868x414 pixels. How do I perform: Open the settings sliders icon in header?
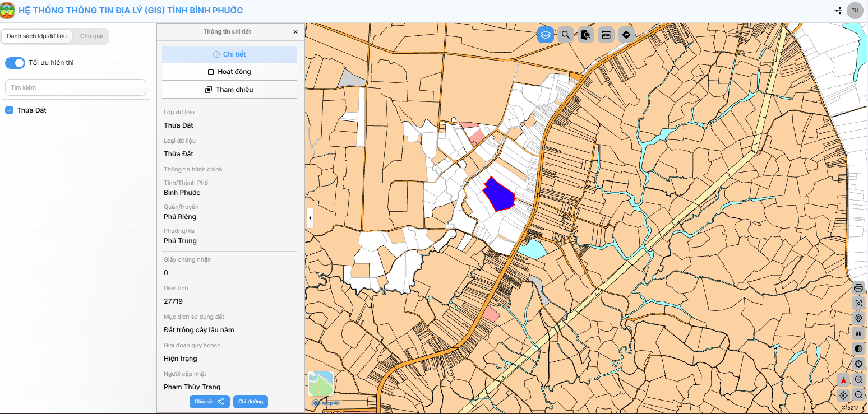(838, 11)
